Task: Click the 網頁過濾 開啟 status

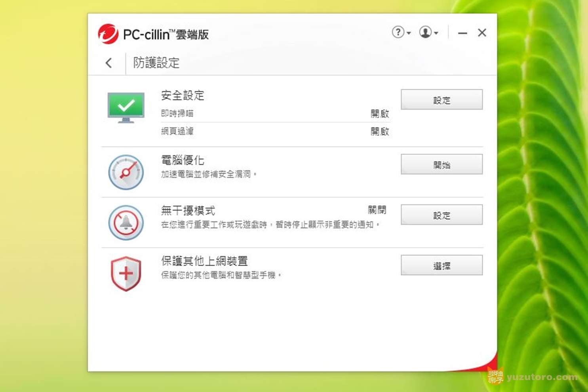Action: (x=380, y=131)
